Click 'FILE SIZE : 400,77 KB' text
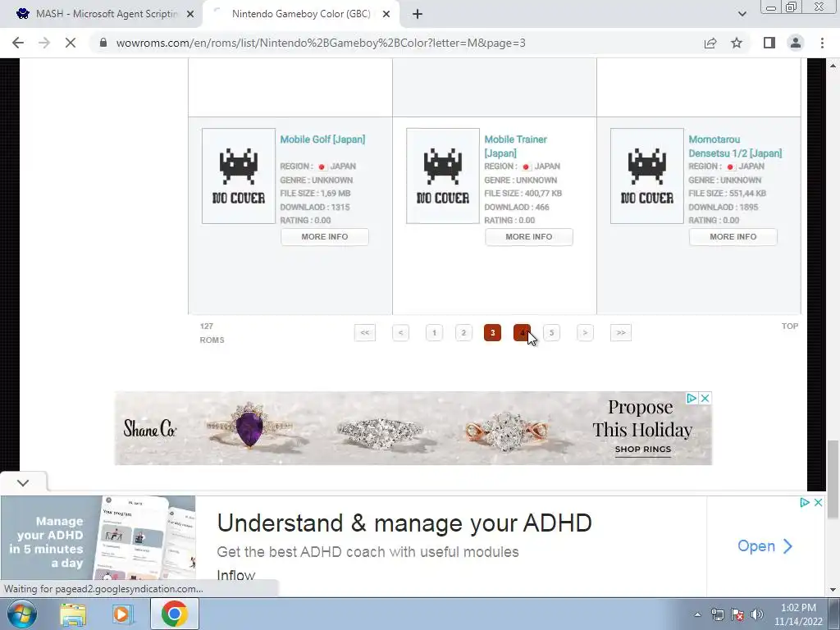 pyautogui.click(x=523, y=194)
